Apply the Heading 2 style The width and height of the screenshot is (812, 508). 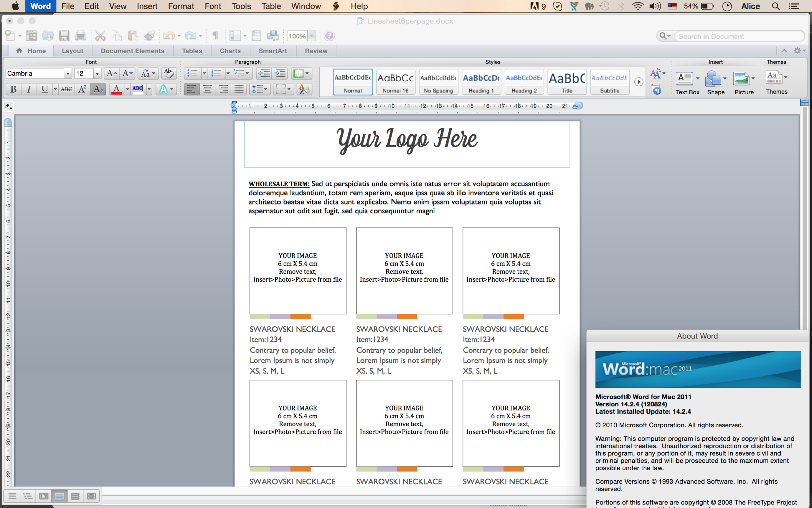click(x=524, y=82)
